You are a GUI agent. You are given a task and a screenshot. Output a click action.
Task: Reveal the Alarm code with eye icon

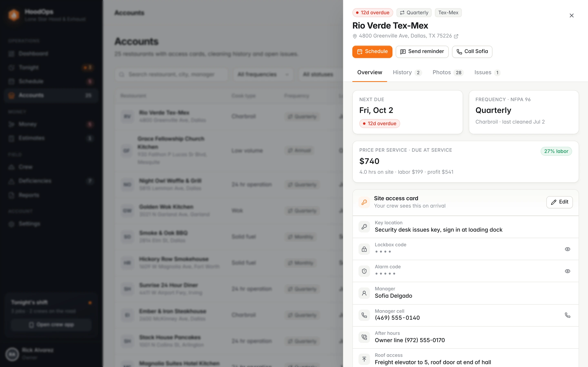(x=567, y=271)
